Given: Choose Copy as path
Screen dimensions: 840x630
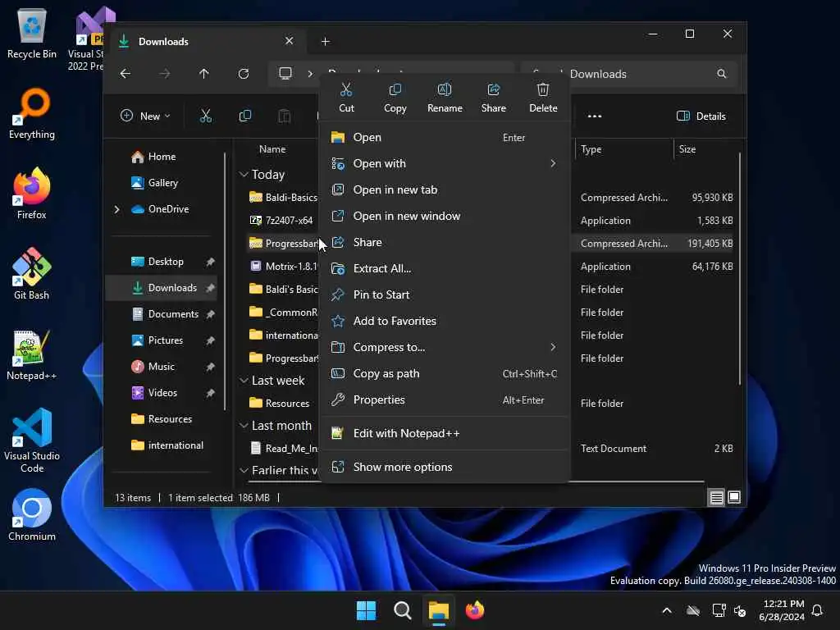Looking at the screenshot, I should coord(445,373).
